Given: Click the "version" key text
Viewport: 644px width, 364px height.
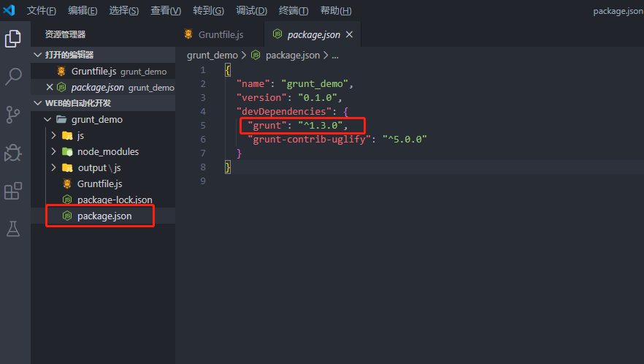Looking at the screenshot, I should tap(261, 97).
